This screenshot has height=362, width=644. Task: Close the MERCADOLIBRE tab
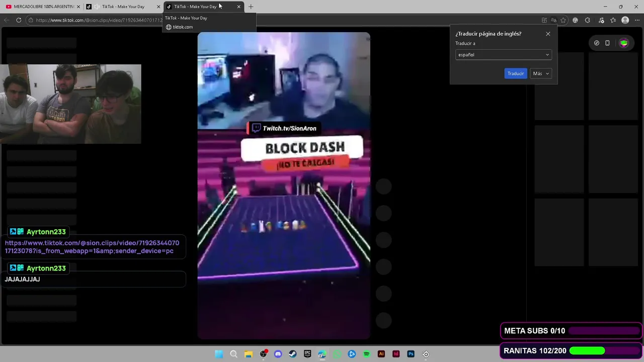(x=78, y=7)
